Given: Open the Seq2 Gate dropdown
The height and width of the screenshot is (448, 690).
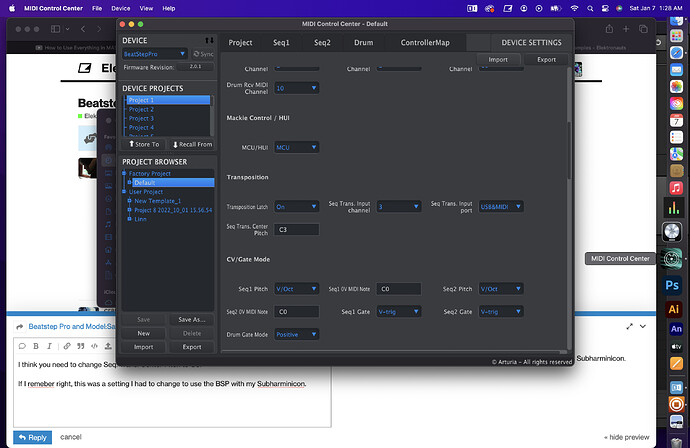Looking at the screenshot, I should pyautogui.click(x=501, y=312).
